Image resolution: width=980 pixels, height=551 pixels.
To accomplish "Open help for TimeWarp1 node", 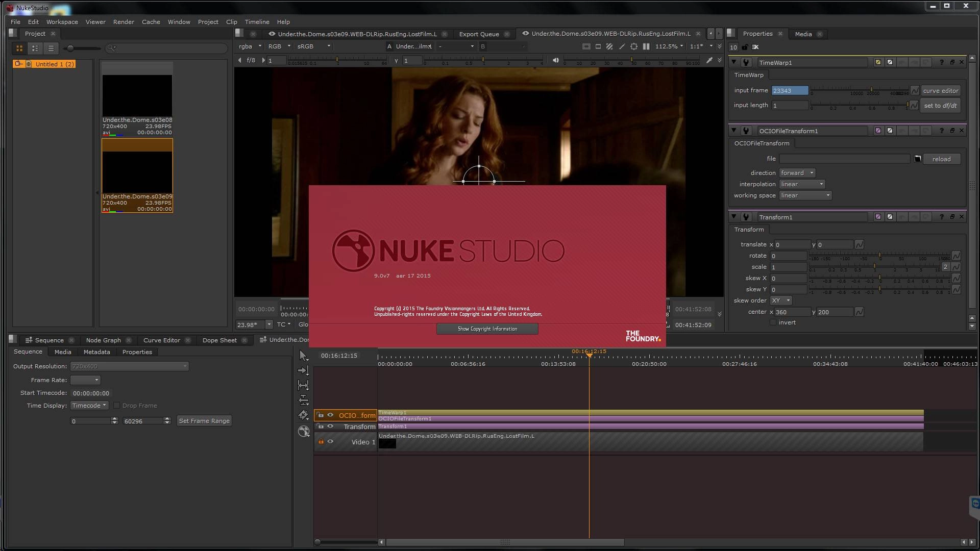I will tap(942, 62).
